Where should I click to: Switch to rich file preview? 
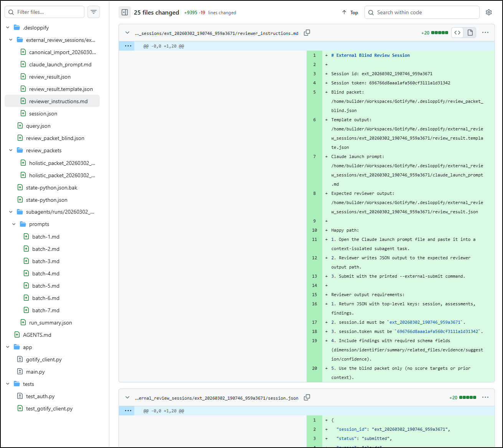click(x=470, y=33)
